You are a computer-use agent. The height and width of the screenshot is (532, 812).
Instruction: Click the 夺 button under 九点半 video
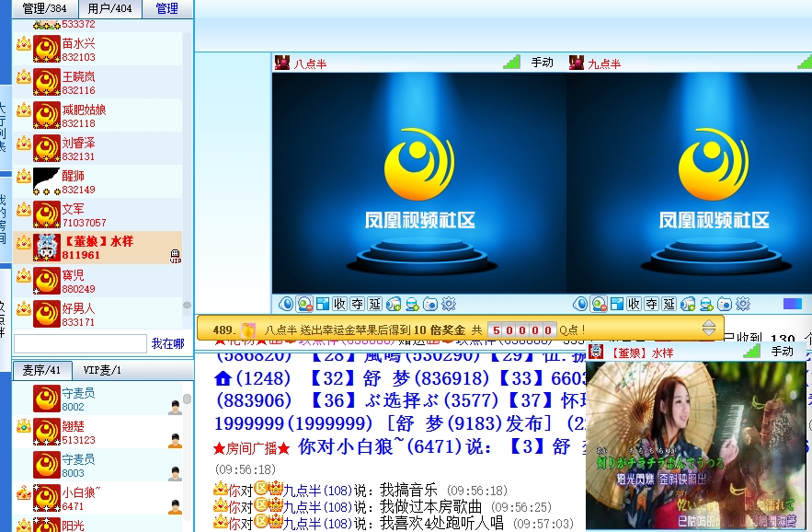(651, 304)
